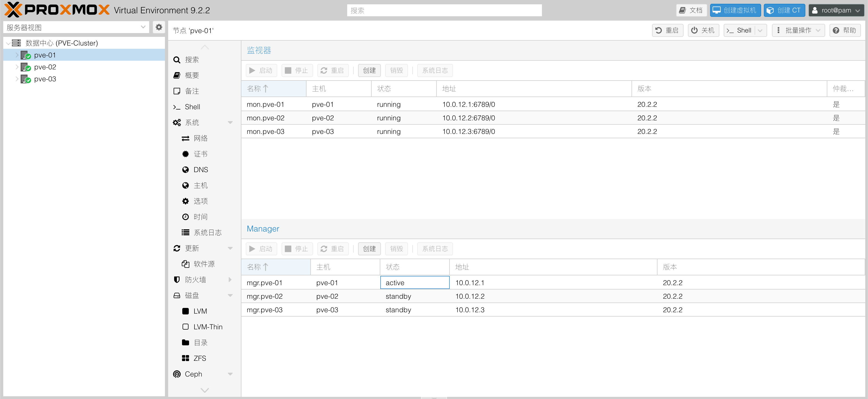Click 创建 in the Manager toolbar
Screen dimensions: 868x399
click(x=369, y=249)
